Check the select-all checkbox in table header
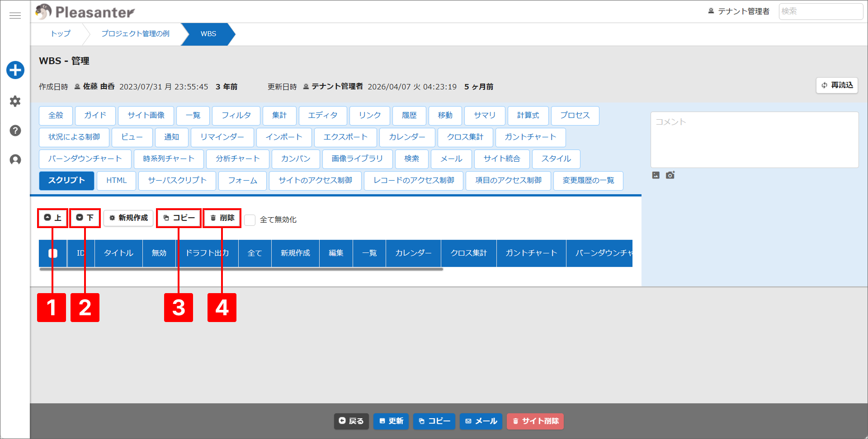 point(53,253)
